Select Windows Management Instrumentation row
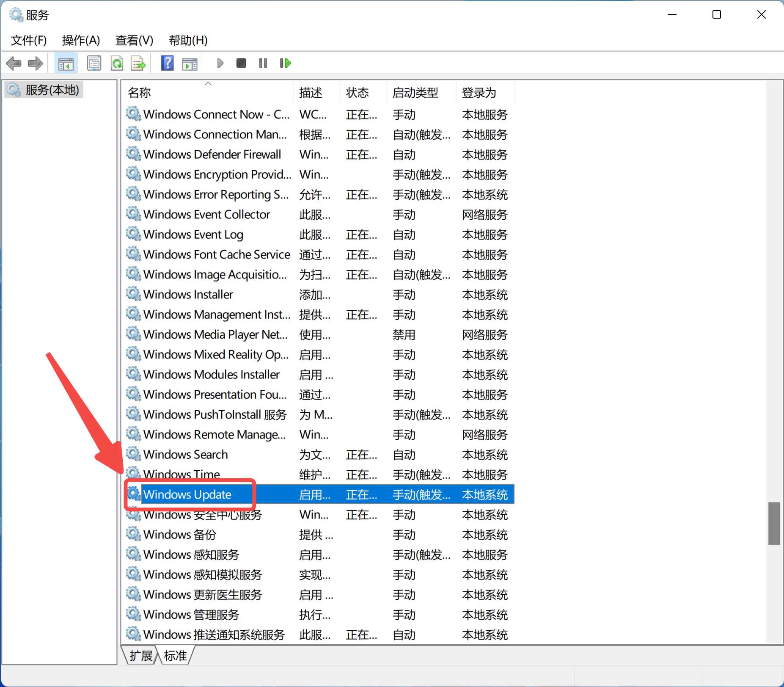The image size is (784, 687). pyautogui.click(x=320, y=315)
